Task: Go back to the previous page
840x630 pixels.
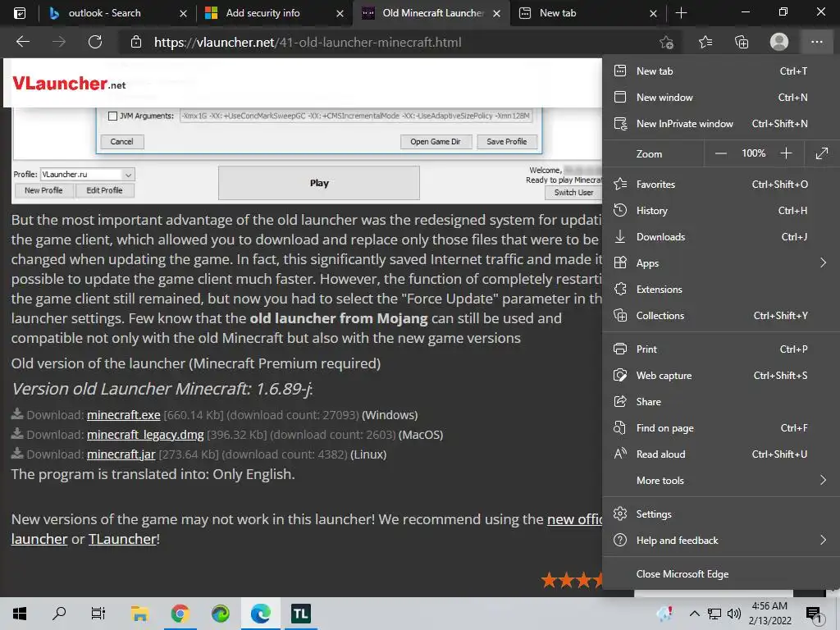Action: pyautogui.click(x=23, y=42)
